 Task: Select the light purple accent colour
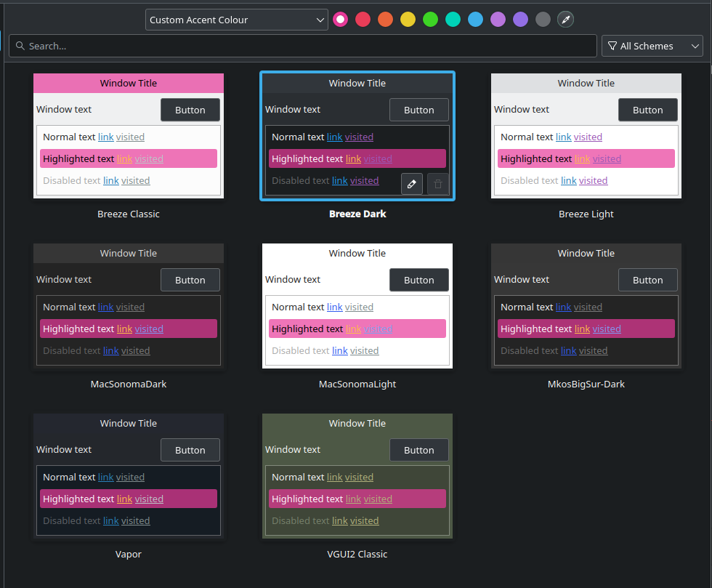[498, 20]
